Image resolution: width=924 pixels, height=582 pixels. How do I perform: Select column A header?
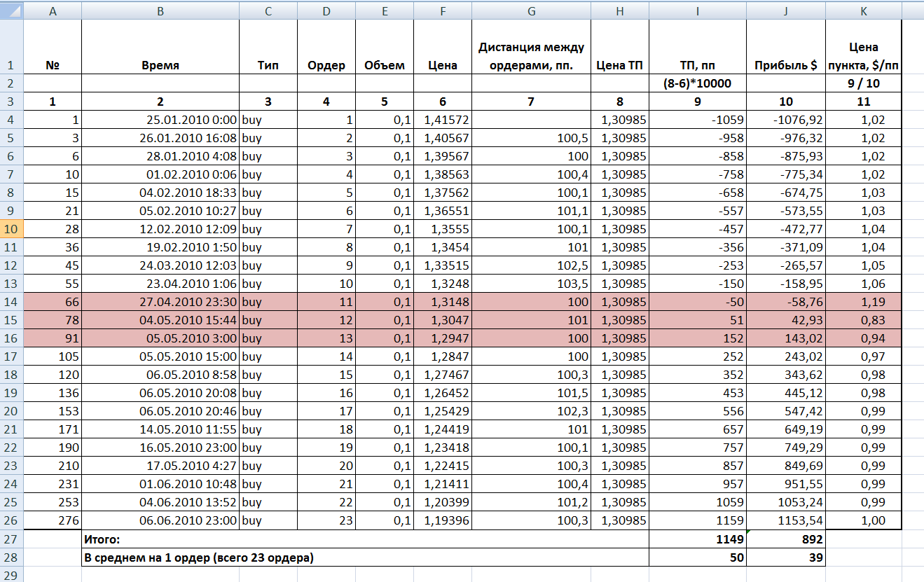(x=53, y=10)
